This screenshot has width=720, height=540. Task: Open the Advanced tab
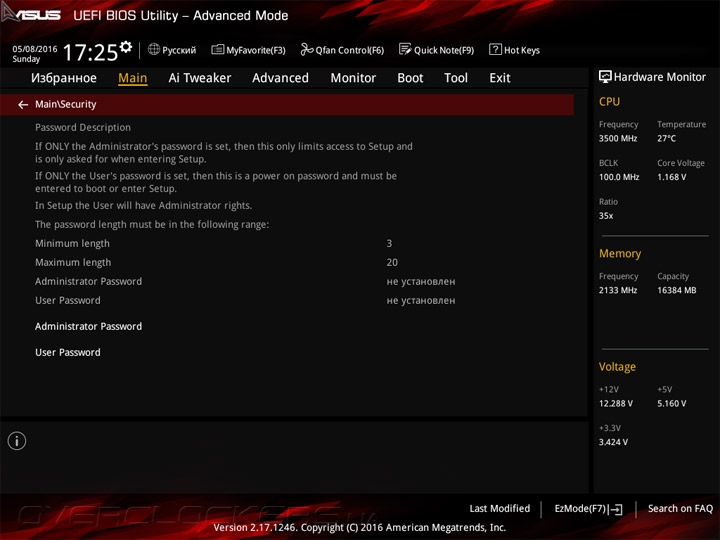pos(281,78)
